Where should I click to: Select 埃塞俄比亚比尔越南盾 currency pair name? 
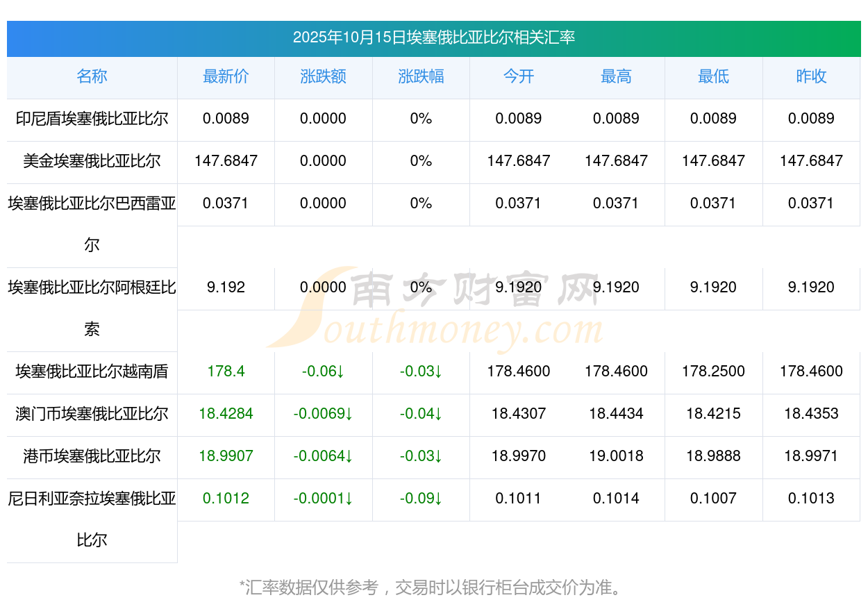(92, 372)
